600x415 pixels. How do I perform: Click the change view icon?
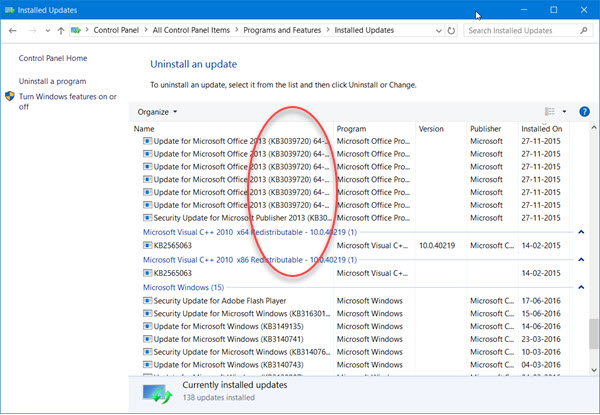click(549, 111)
